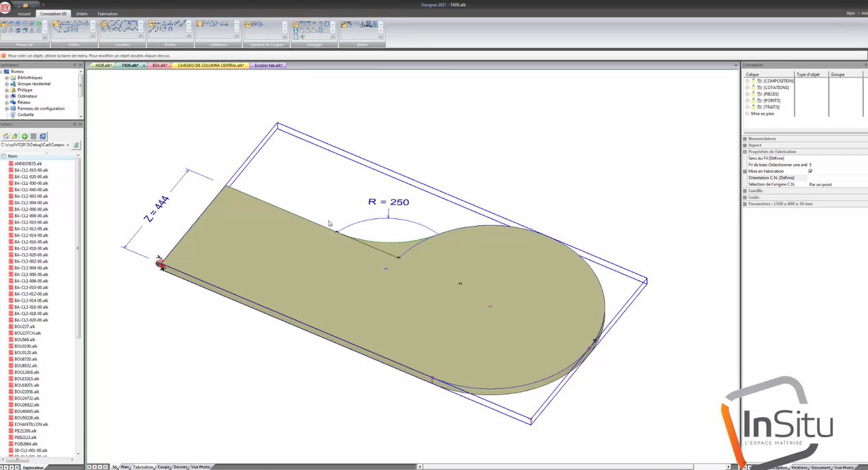Image resolution: width=868 pixels, height=470 pixels.
Task: Click the [PIECES] layer folder icon
Action: tap(760, 94)
